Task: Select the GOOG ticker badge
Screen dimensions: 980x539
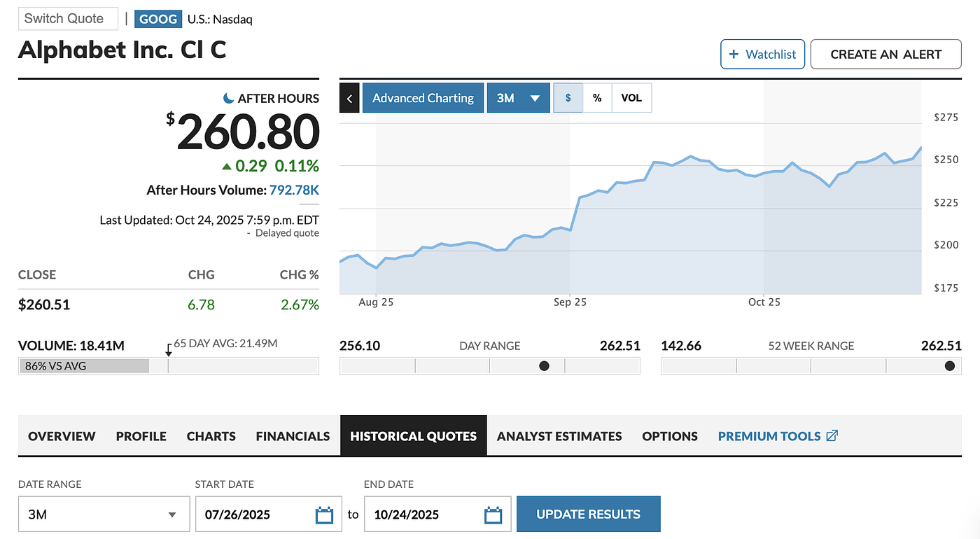Action: tap(157, 19)
